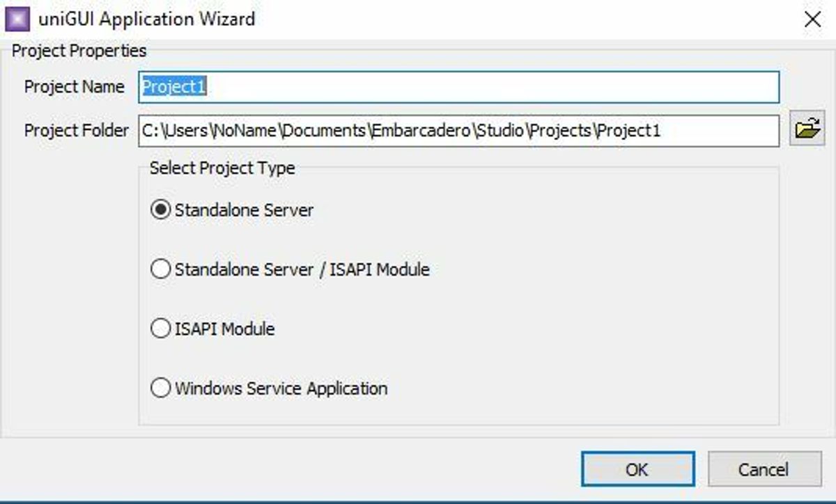Viewport: 836px width, 504px height.
Task: Close the uniGUI Application Wizard window
Action: (813, 19)
